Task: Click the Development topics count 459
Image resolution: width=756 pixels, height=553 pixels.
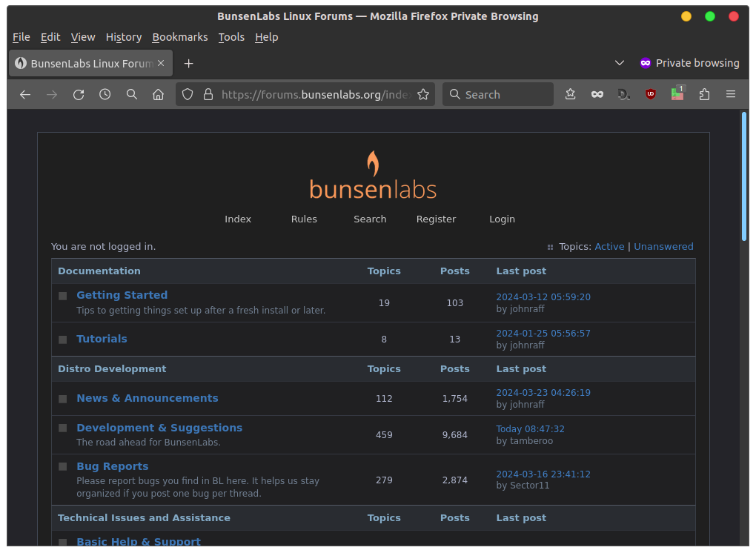Action: [x=384, y=435]
